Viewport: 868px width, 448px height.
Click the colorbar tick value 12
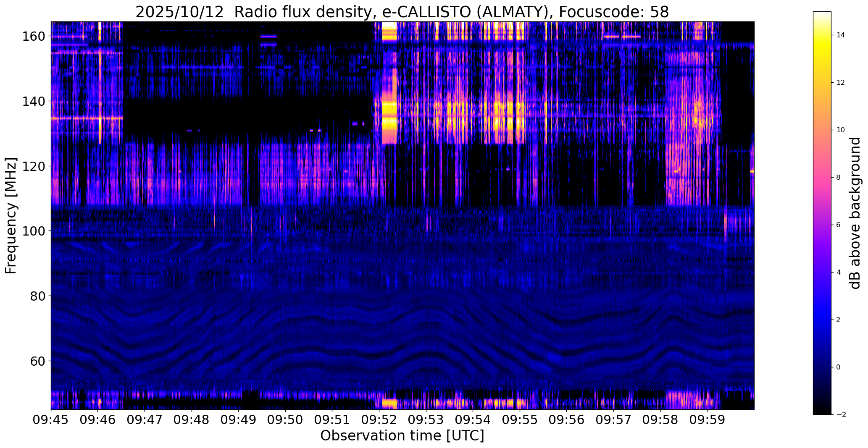pos(841,83)
